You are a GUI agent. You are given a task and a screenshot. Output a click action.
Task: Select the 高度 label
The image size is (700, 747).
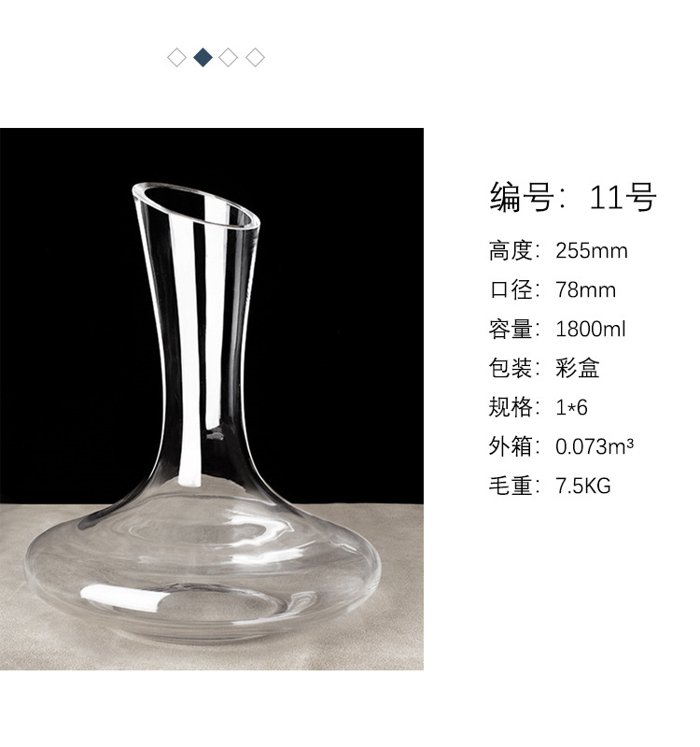pos(511,250)
